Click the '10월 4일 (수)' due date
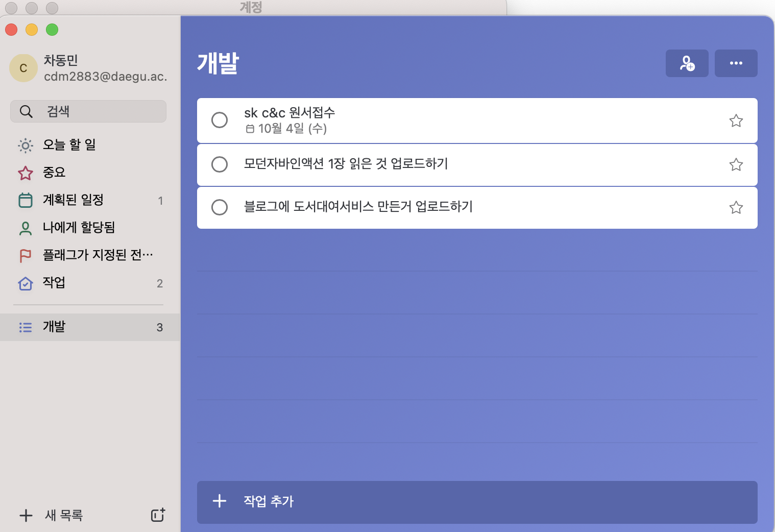 [293, 129]
